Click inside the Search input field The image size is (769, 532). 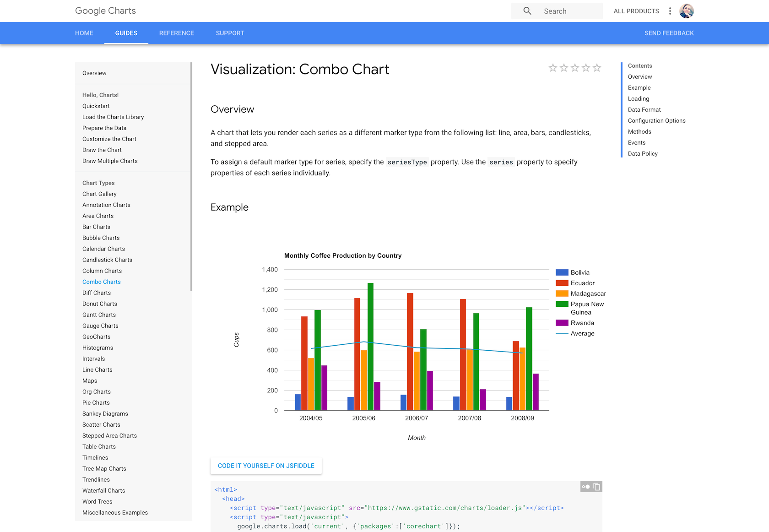click(570, 11)
